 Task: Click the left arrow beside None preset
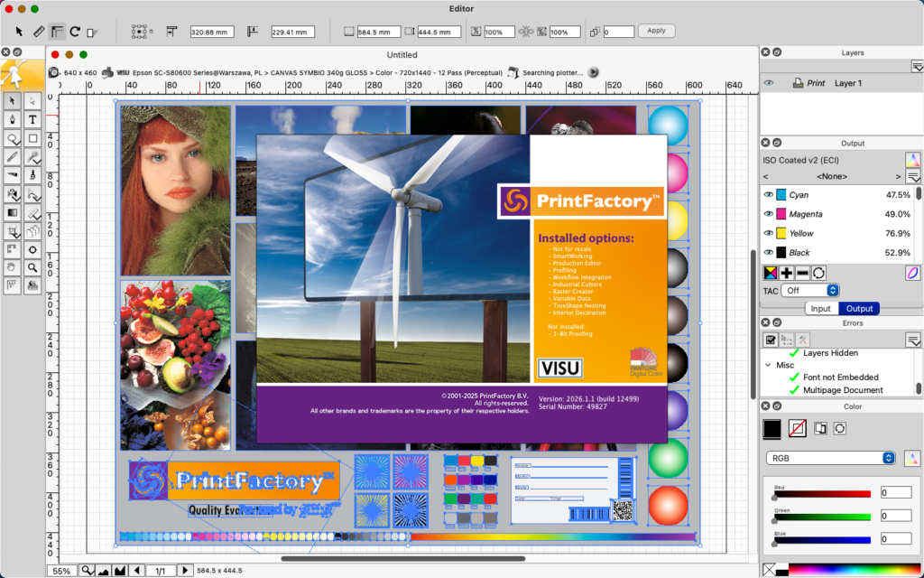click(765, 176)
